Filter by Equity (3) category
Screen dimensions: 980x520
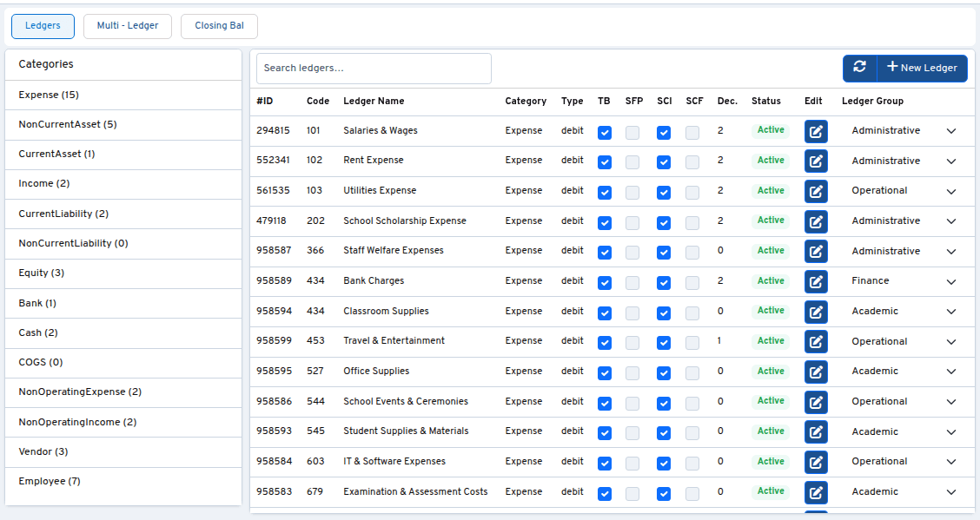(123, 273)
